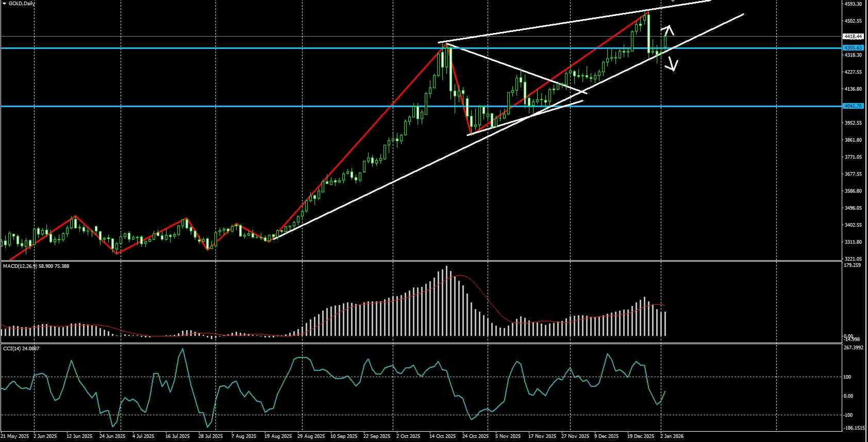Click the 4502.55 price scale label
The height and width of the screenshot is (442, 868).
[853, 21]
